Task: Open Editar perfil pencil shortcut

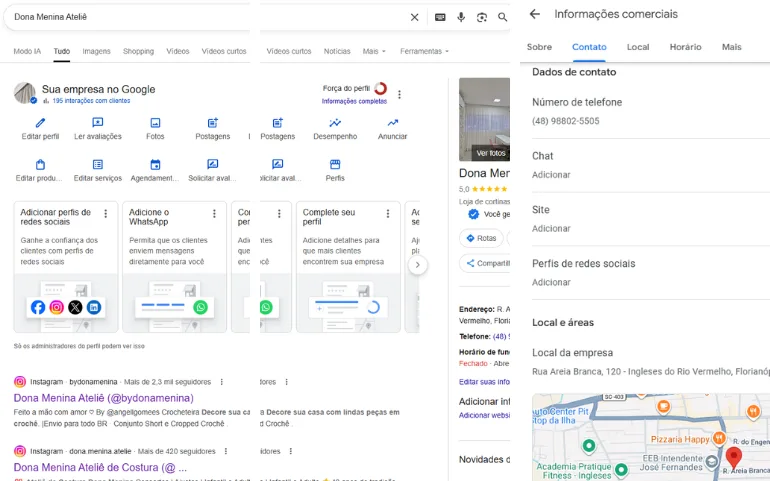Action: coord(40,129)
